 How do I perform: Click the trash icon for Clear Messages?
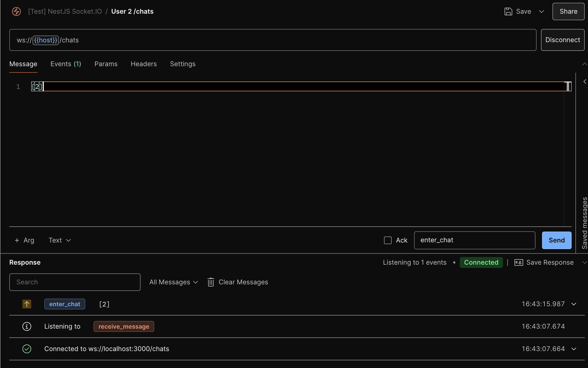coord(211,282)
